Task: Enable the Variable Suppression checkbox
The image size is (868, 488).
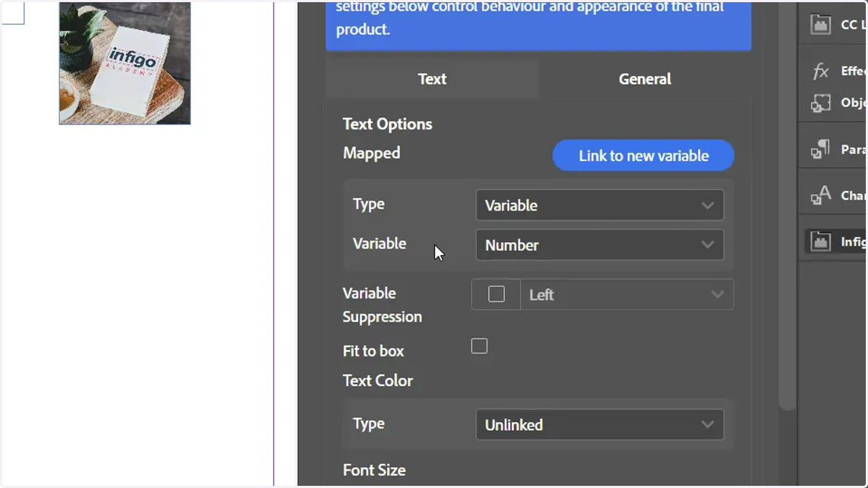Action: click(496, 294)
